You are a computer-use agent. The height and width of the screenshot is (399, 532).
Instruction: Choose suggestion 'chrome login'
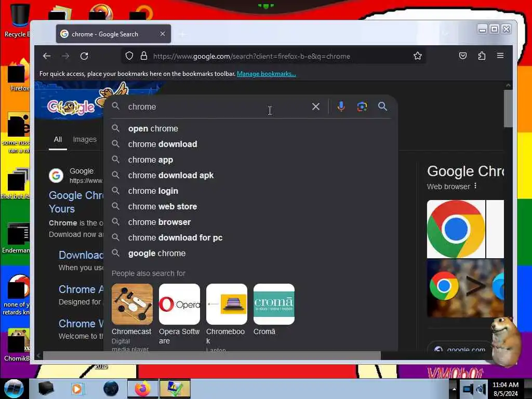250,191
